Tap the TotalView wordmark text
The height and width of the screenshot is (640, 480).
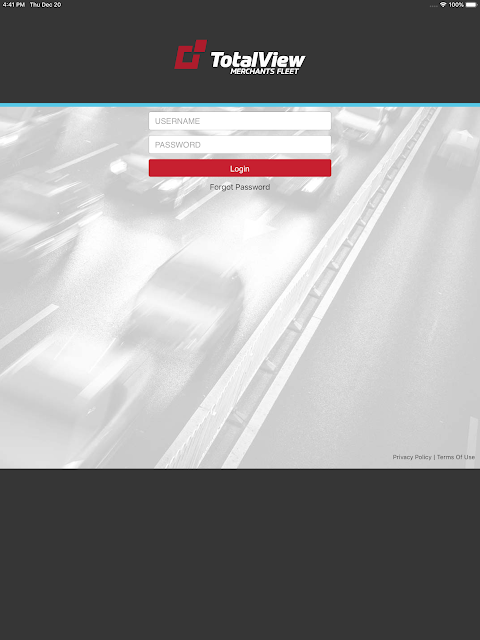click(258, 60)
